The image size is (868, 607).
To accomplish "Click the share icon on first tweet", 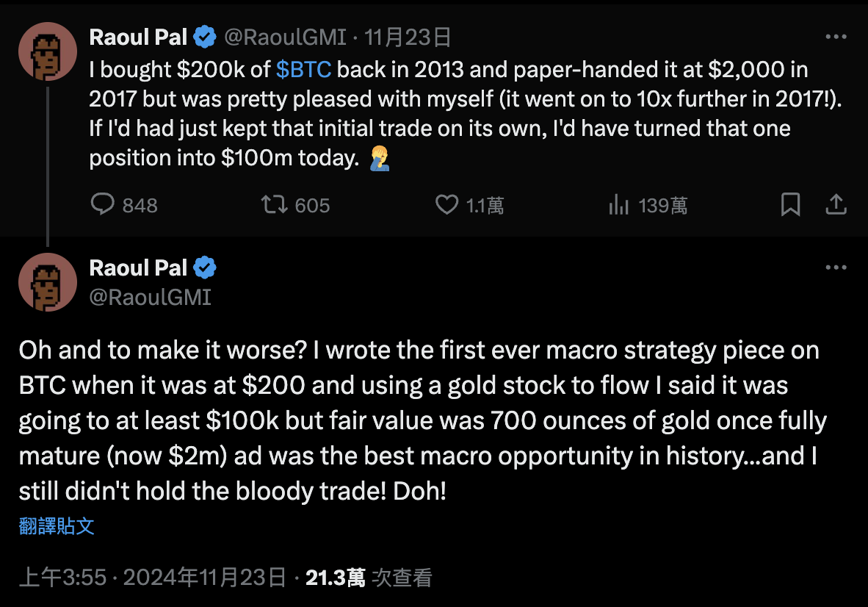I will tap(836, 205).
